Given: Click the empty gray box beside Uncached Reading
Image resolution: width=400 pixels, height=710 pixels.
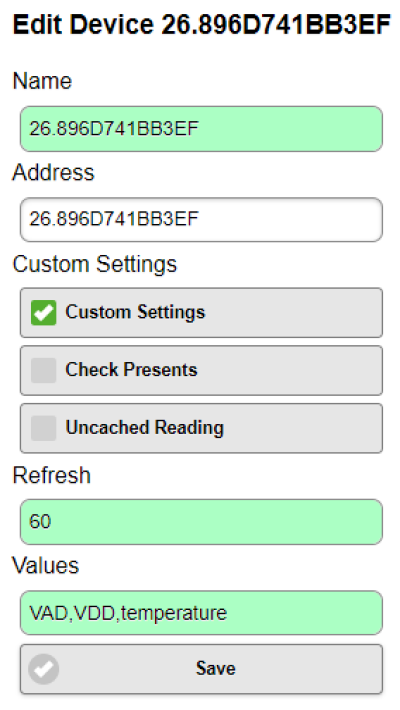Looking at the screenshot, I should pyautogui.click(x=43, y=428).
